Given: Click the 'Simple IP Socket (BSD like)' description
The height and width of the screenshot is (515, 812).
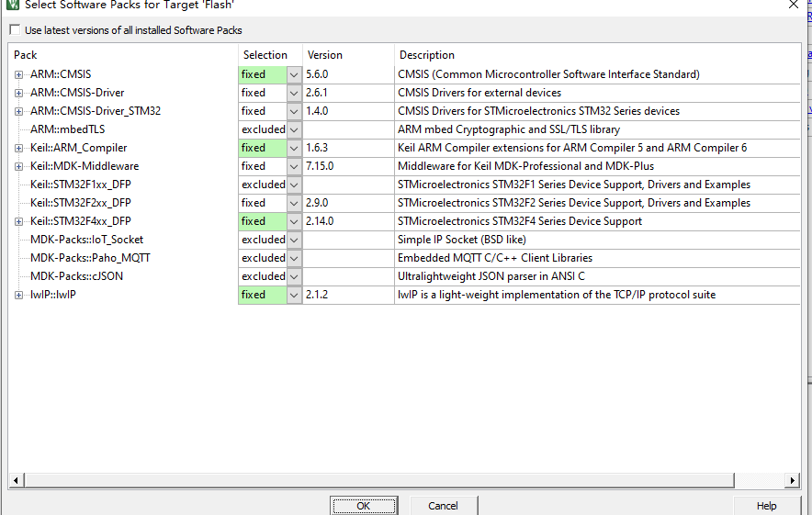Looking at the screenshot, I should pyautogui.click(x=462, y=240).
